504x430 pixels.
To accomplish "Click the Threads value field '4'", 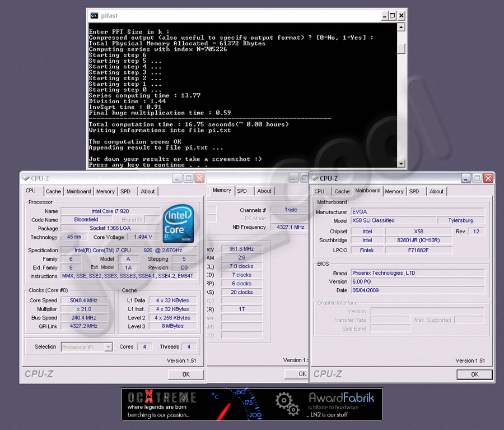I will click(189, 346).
